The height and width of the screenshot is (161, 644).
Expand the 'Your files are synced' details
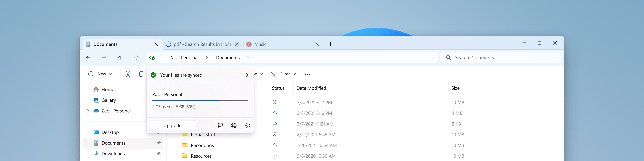coord(247,75)
